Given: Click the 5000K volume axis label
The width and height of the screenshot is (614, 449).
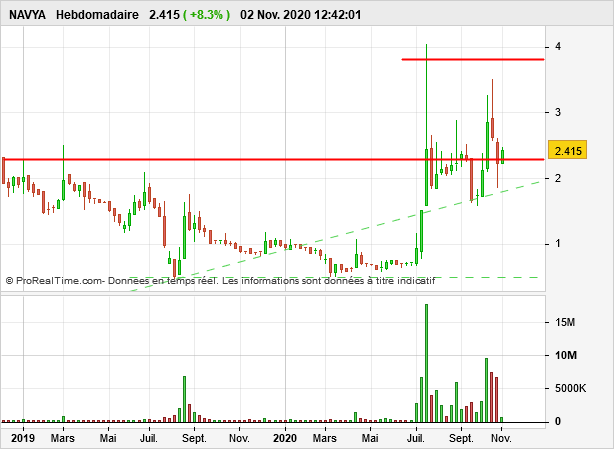Looking at the screenshot, I should [571, 388].
